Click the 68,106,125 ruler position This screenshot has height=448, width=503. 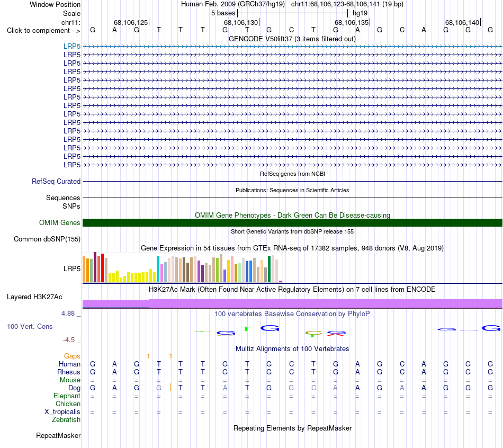click(131, 22)
